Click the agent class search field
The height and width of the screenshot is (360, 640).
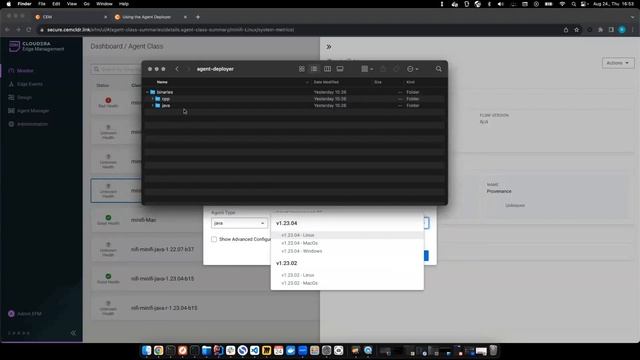pyautogui.click(x=116, y=69)
